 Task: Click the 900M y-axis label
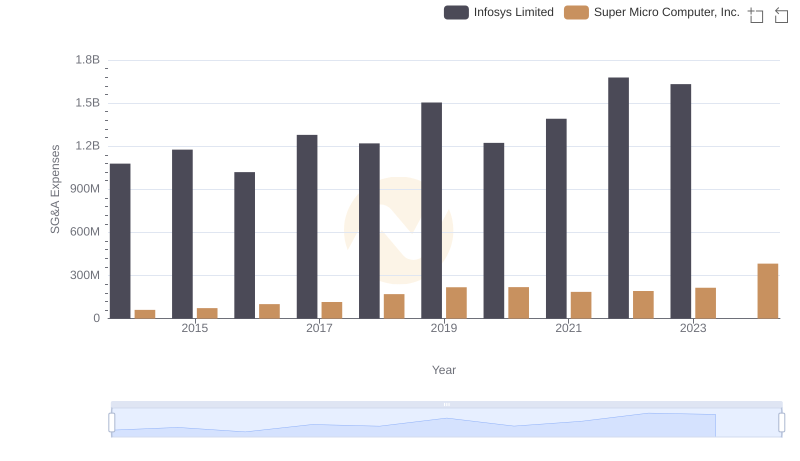(x=85, y=189)
